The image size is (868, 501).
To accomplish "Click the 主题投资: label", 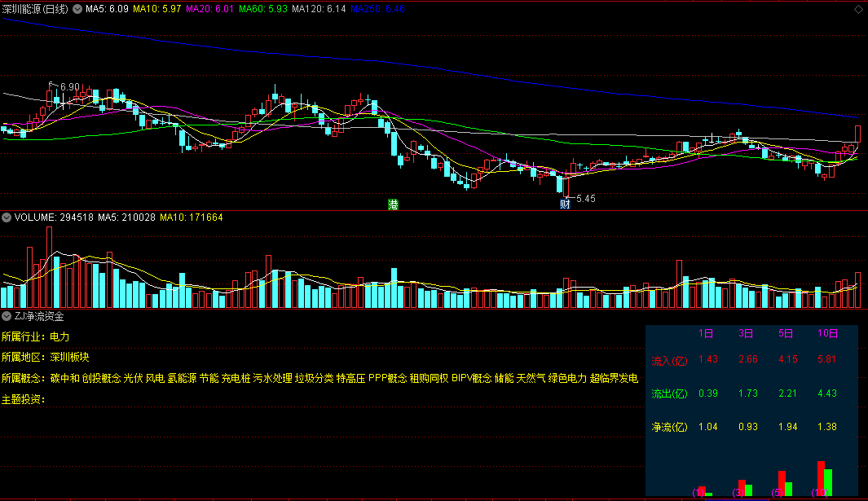I will 24,399.
